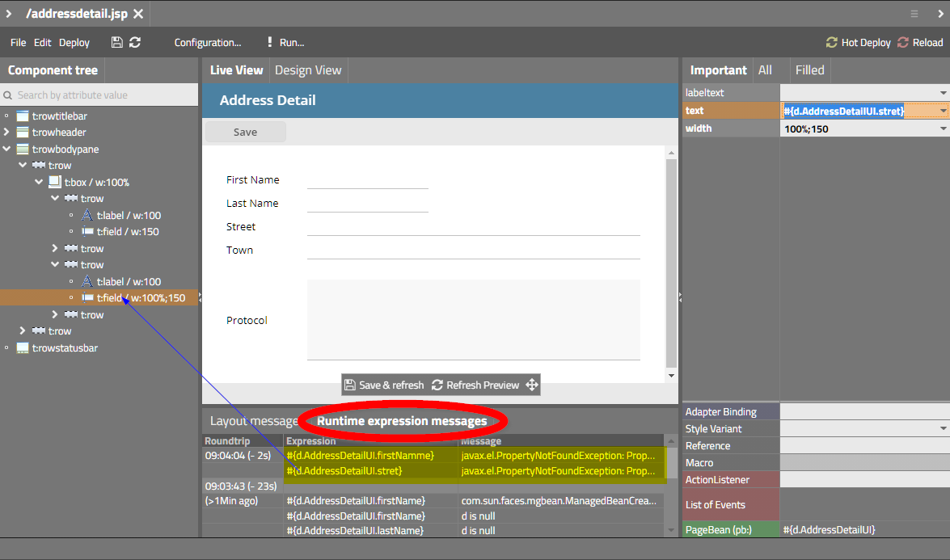950x560 pixels.
Task: Click the t:rowtitlebar icon in tree
Action: pyautogui.click(x=23, y=116)
